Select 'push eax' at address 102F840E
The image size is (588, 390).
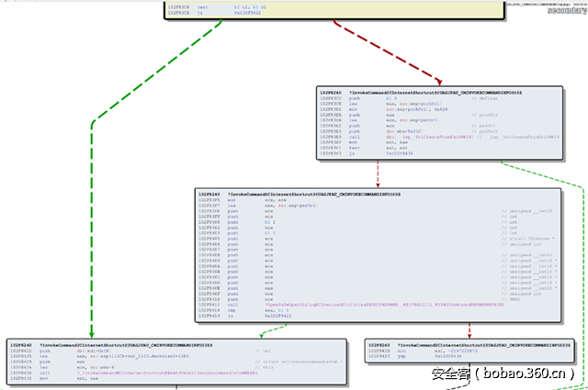(x=378, y=288)
